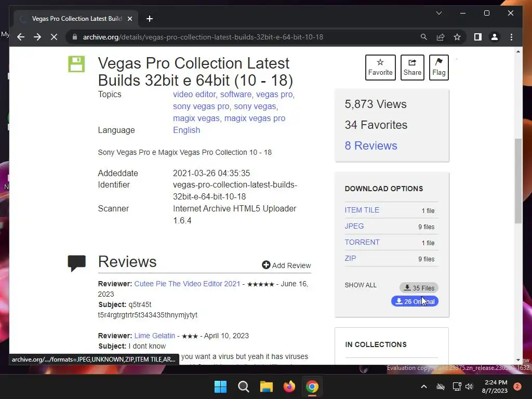Open the sony vegas topic link

(255, 106)
